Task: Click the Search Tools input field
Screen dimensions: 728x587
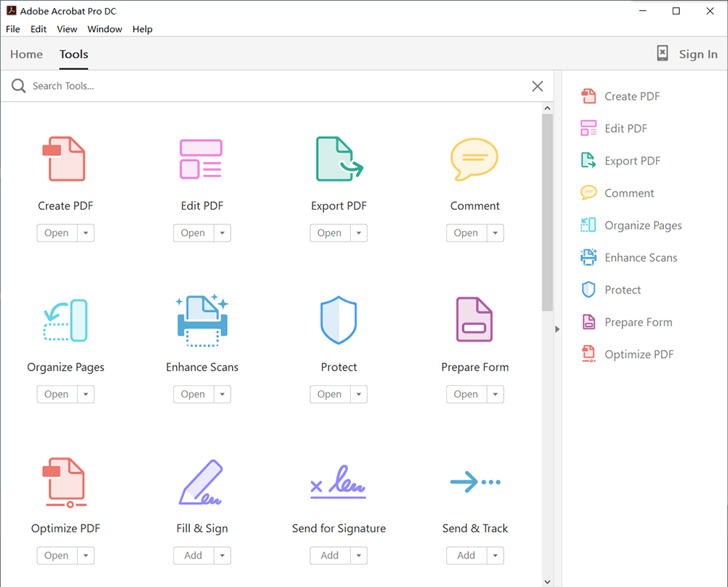Action: point(277,86)
